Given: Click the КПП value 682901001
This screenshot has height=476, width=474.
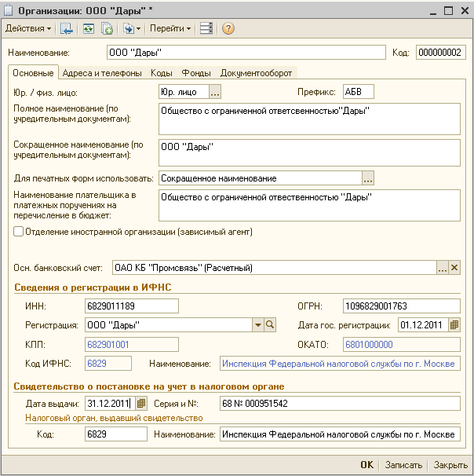Looking at the screenshot, I should (x=132, y=345).
